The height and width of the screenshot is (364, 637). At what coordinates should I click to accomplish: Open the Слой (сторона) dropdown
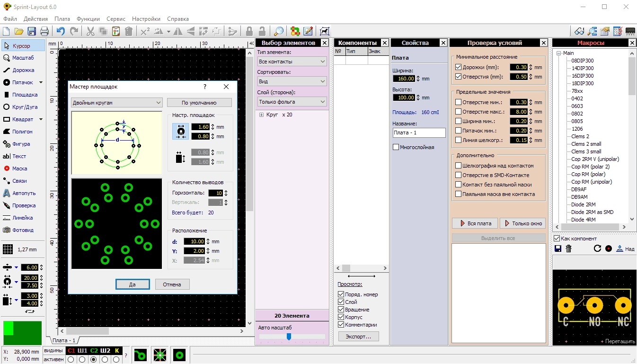point(292,101)
